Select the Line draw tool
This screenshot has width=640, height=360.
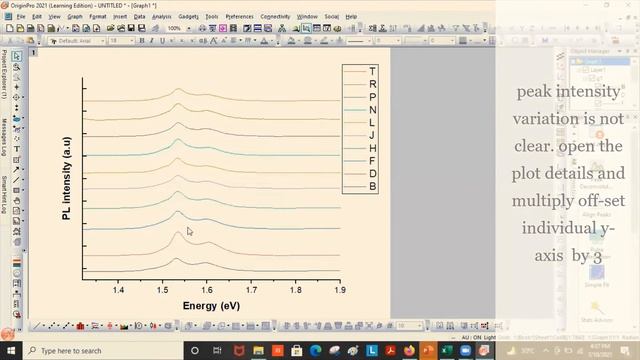[x=16, y=180]
